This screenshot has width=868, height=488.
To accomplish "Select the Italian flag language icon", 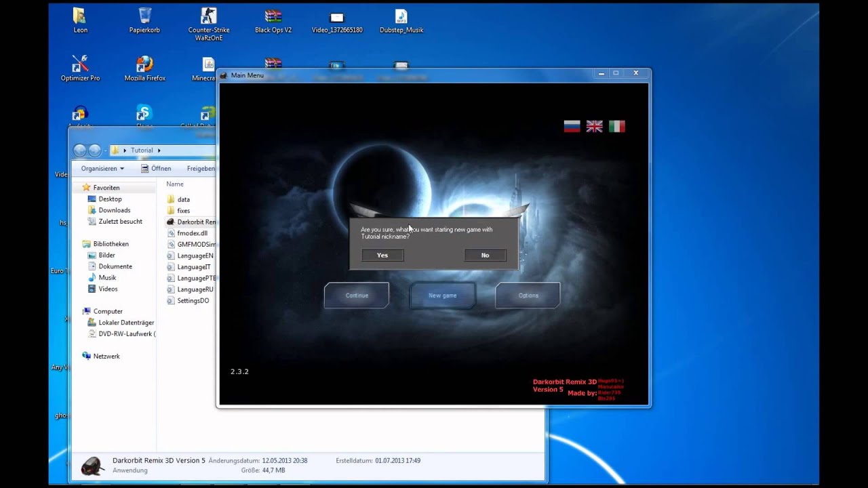I will click(x=616, y=126).
